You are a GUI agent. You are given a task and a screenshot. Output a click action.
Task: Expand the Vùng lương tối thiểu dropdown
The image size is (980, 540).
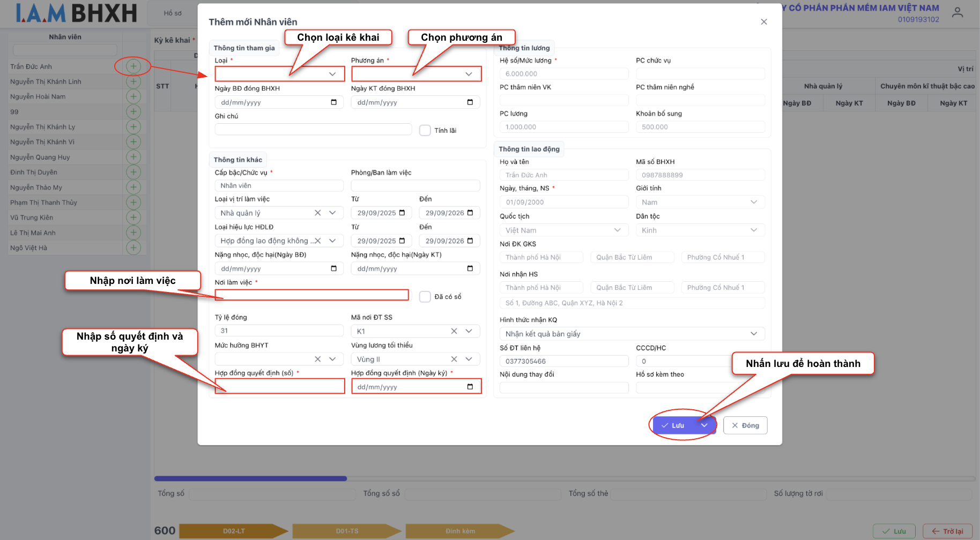(469, 359)
